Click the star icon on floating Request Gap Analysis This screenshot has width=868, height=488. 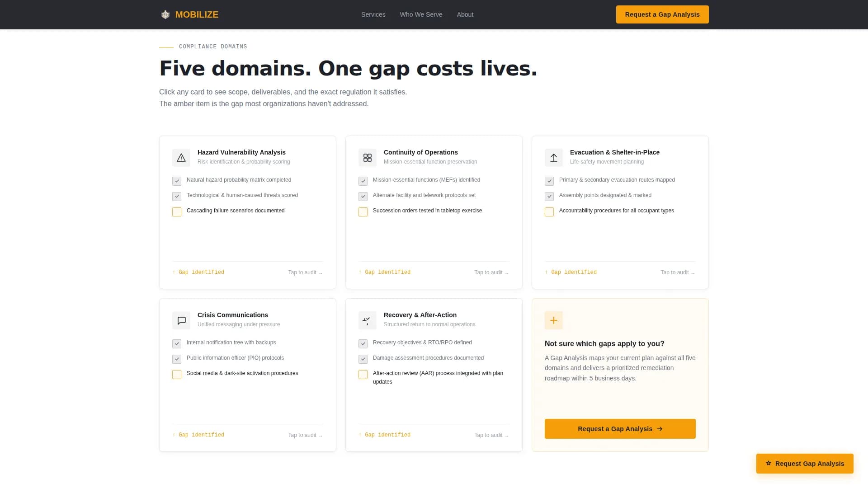(x=769, y=463)
